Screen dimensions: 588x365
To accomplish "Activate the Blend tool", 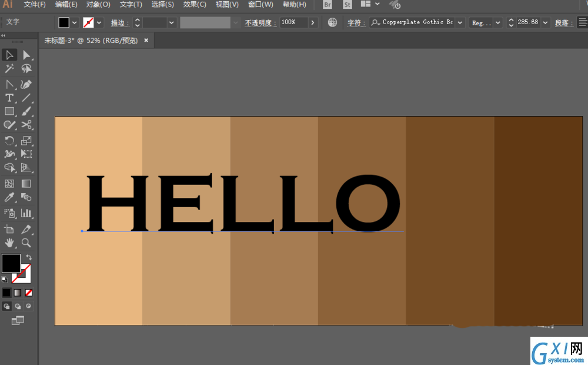I will pyautogui.click(x=26, y=197).
